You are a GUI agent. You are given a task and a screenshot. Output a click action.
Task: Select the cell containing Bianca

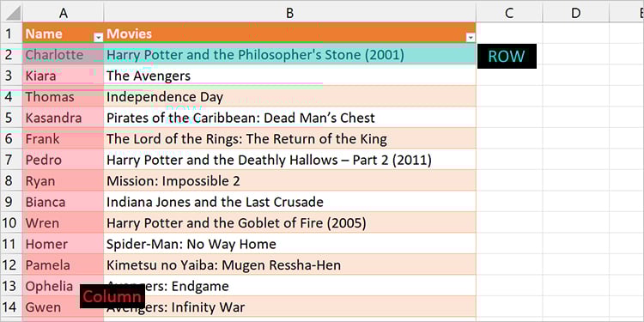click(64, 202)
